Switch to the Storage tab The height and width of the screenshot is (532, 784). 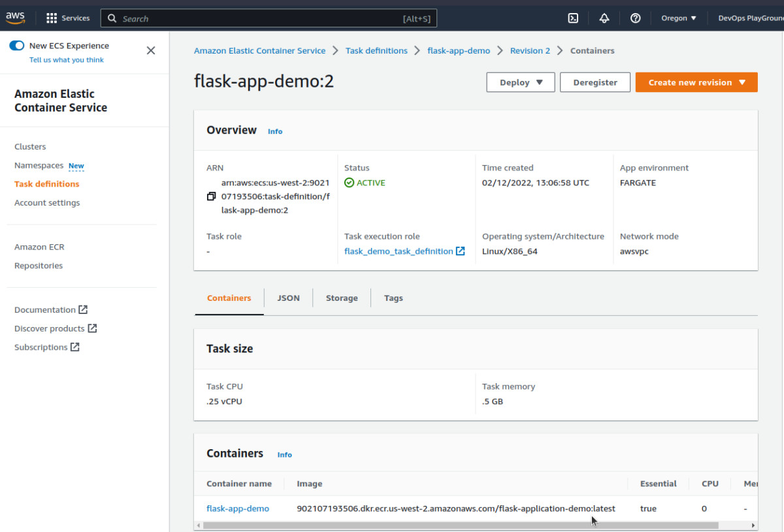click(342, 298)
